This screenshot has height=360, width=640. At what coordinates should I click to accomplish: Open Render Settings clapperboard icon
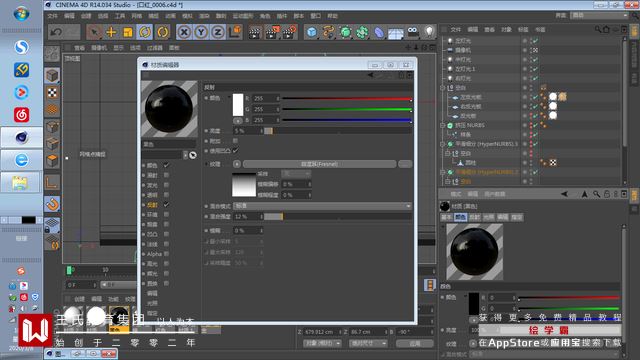pyautogui.click(x=289, y=32)
